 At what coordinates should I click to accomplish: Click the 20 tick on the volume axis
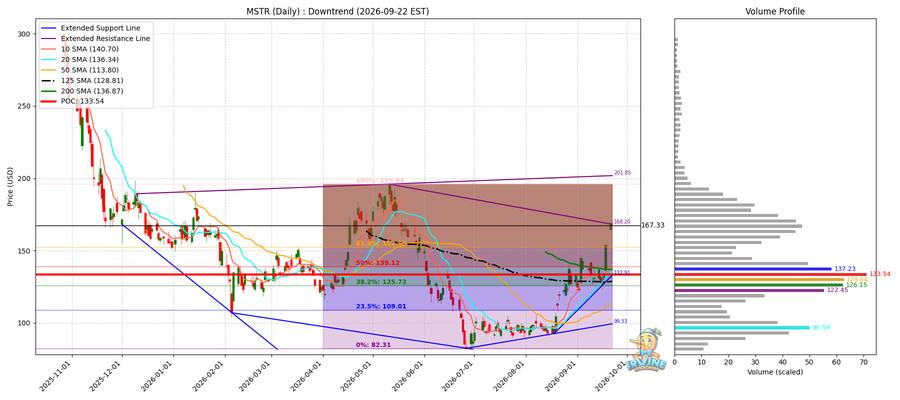(x=728, y=362)
